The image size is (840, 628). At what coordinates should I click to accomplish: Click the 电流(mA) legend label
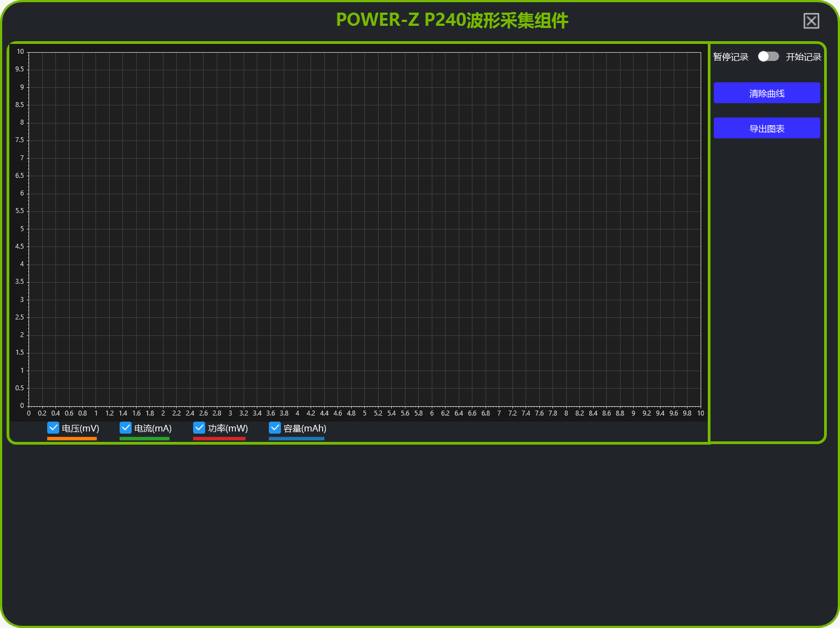(153, 428)
